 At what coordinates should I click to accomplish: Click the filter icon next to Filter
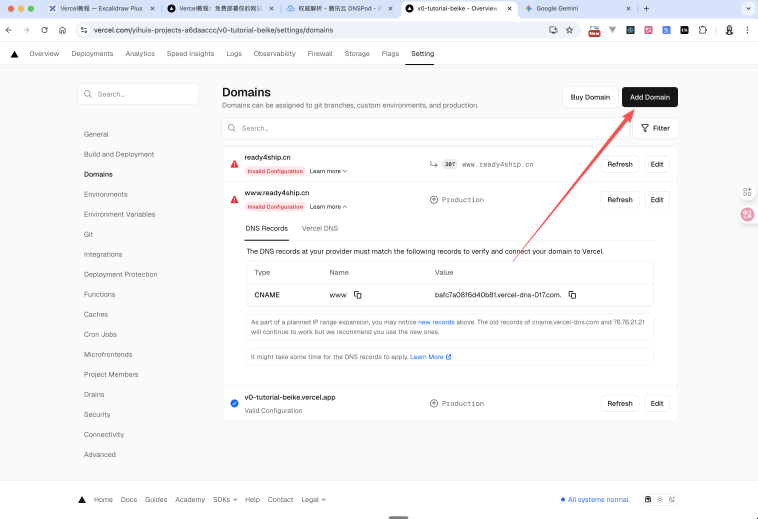coord(644,128)
